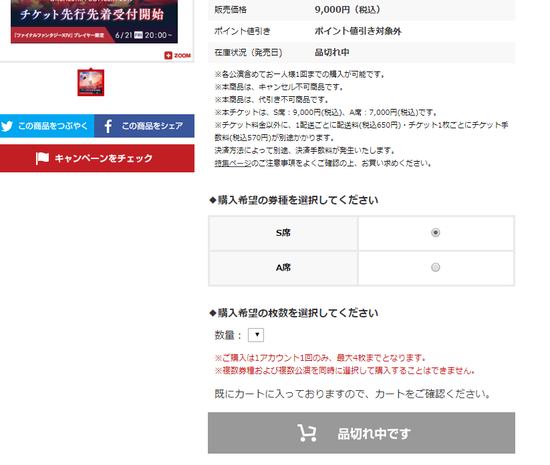
Task: Click the Facebook f icon
Action: coord(108,126)
